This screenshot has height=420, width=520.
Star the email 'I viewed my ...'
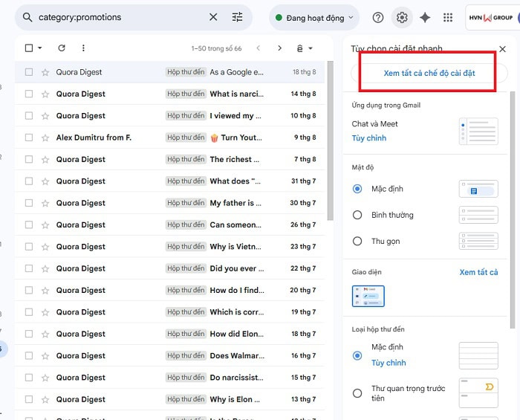[45, 116]
